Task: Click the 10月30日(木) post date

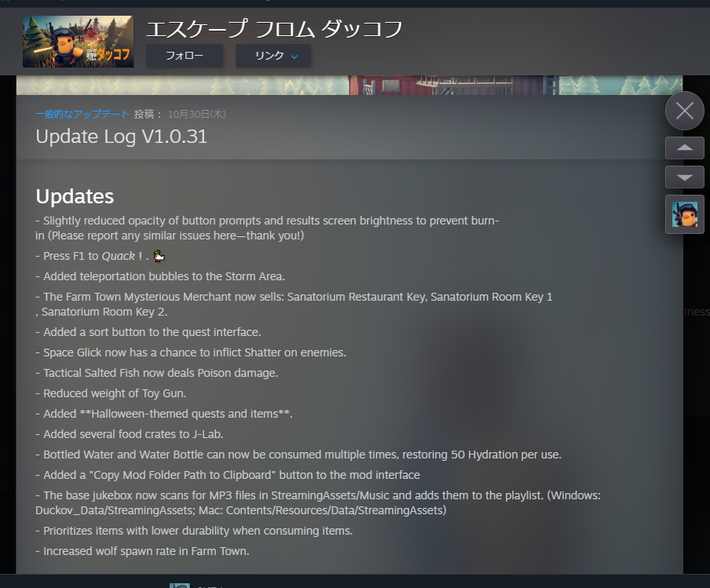Action: (196, 114)
